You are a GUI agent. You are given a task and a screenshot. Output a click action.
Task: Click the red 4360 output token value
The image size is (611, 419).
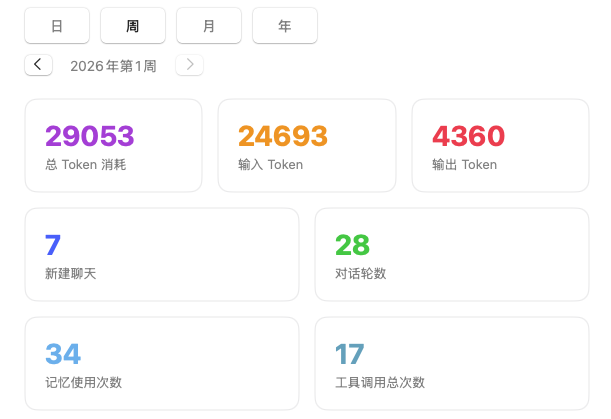tap(468, 136)
